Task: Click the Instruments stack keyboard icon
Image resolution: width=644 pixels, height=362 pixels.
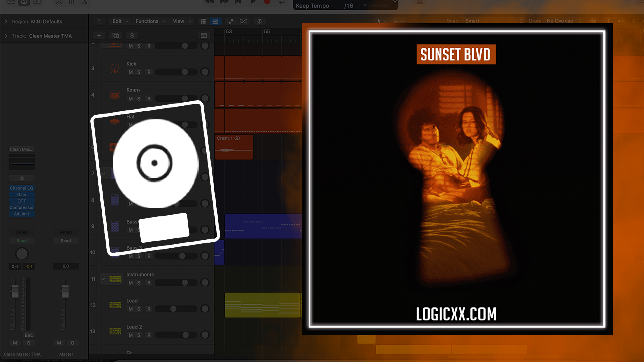Action: [x=115, y=279]
